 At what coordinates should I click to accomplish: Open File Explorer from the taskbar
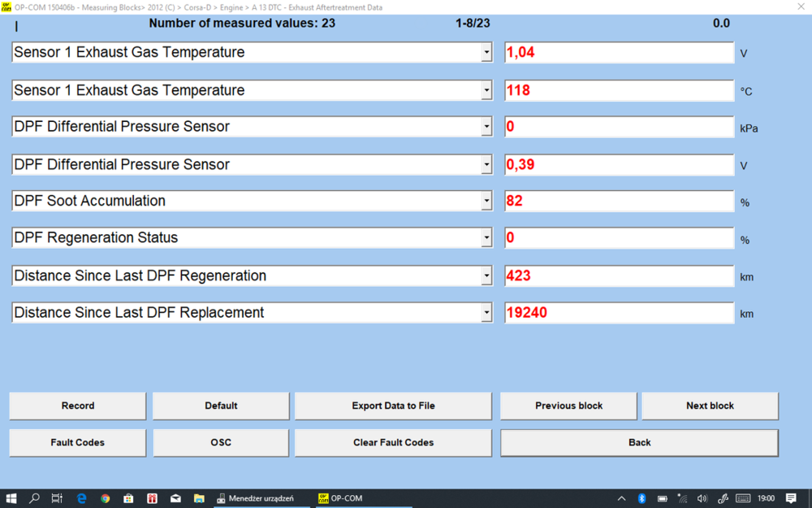tap(199, 497)
